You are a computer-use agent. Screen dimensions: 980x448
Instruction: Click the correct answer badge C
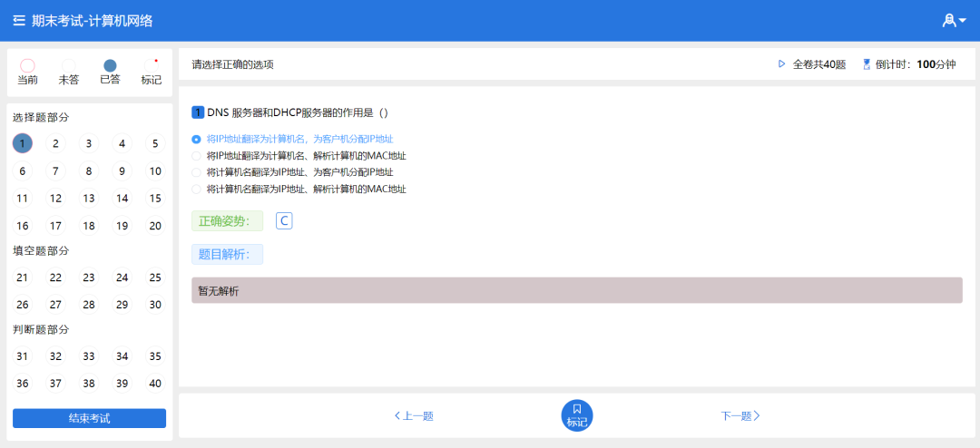(x=284, y=220)
